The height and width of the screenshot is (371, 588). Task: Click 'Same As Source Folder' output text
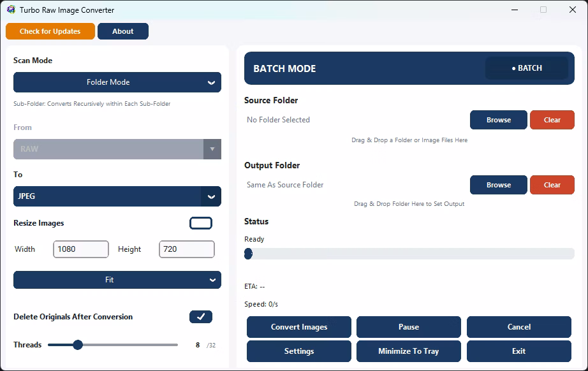pyautogui.click(x=285, y=185)
